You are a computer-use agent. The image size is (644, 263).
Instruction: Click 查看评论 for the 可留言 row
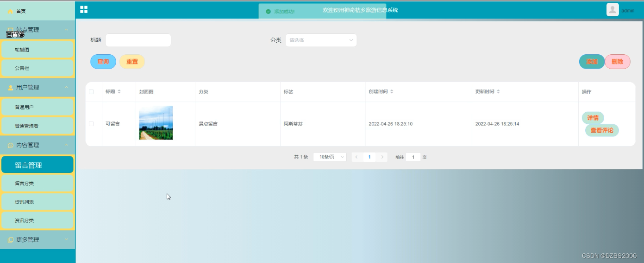pos(602,130)
